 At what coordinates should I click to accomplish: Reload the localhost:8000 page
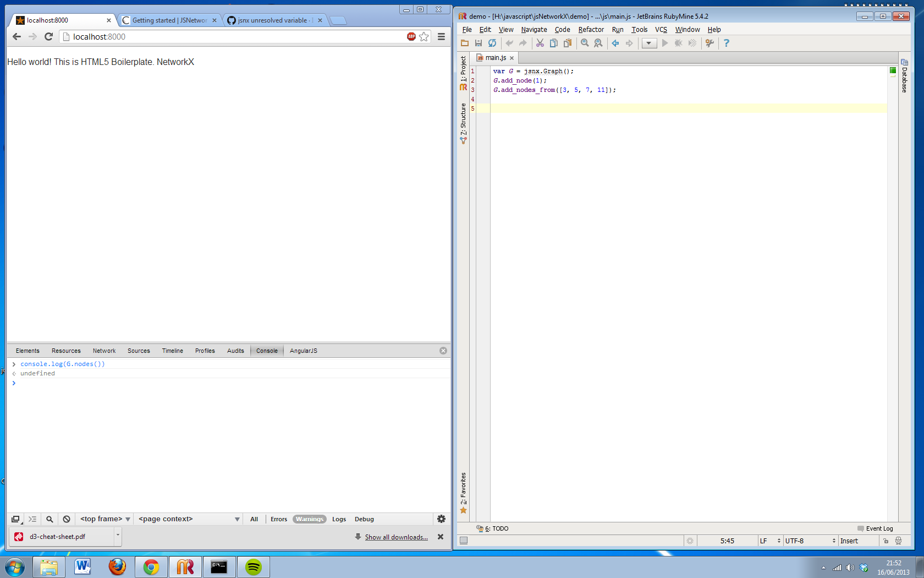[48, 36]
